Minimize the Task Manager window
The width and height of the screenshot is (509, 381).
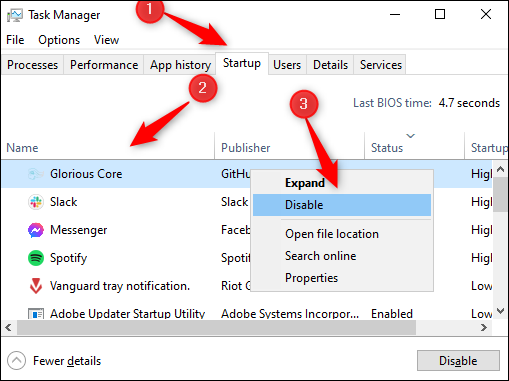(395, 14)
